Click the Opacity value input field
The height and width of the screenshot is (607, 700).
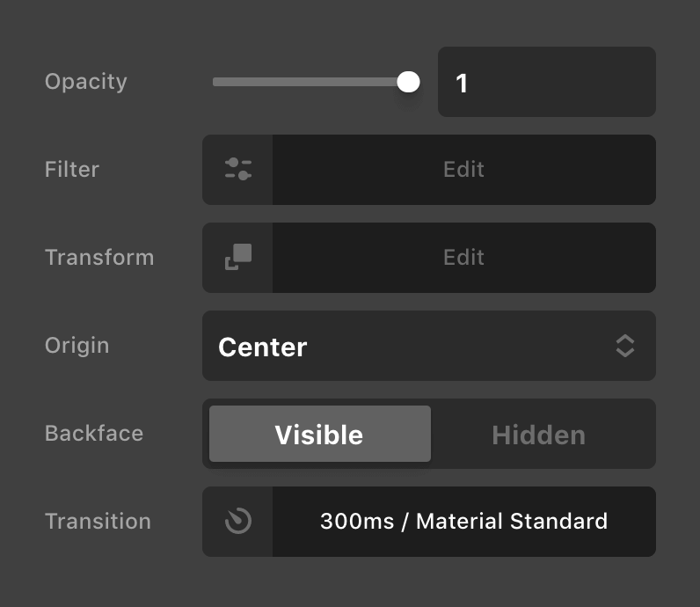point(546,82)
